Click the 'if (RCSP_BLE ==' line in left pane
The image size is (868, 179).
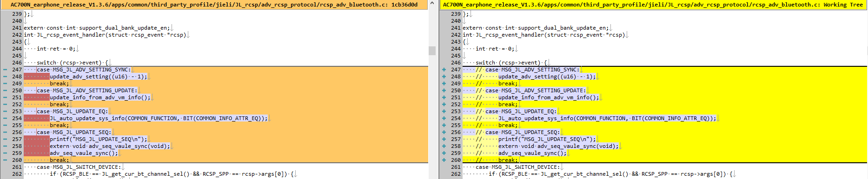[172, 174]
